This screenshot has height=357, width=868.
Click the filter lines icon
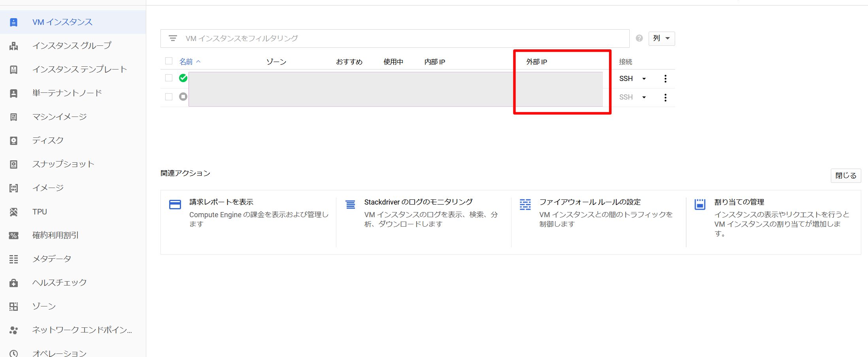pyautogui.click(x=173, y=38)
